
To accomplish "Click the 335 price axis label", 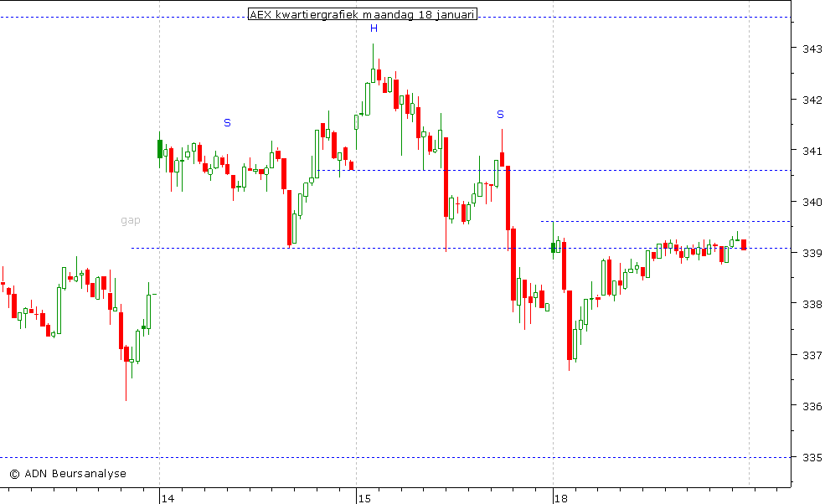I will (x=812, y=458).
